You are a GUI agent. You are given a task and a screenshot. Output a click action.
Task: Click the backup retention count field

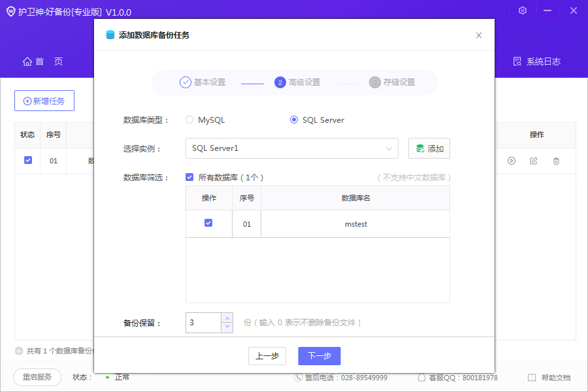click(203, 323)
